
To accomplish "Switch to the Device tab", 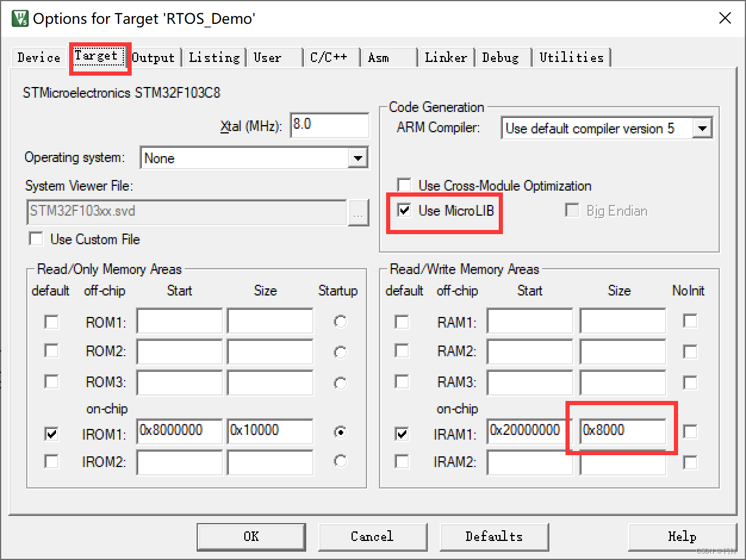I will [x=39, y=57].
